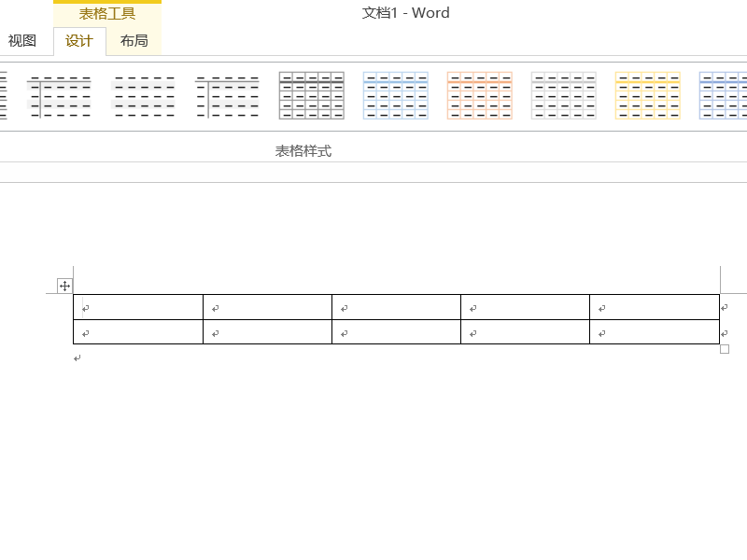Switch to the 设计 tab
This screenshot has width=747, height=560.
click(79, 41)
